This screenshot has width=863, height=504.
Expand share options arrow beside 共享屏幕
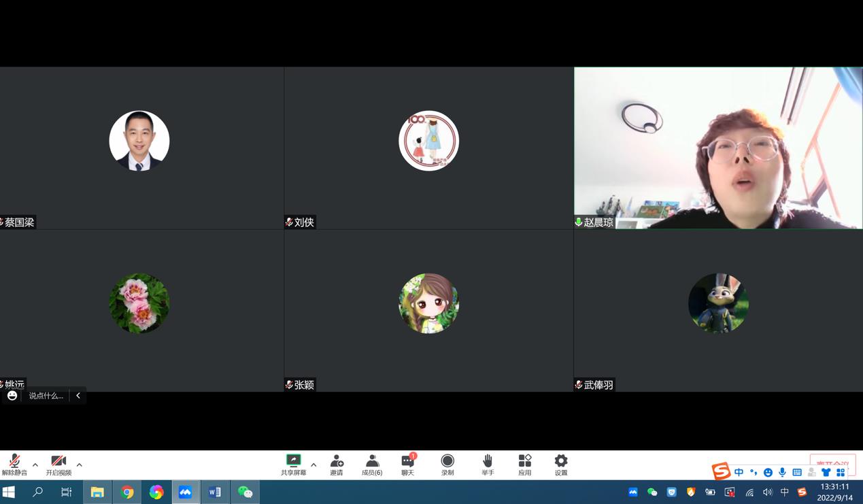pyautogui.click(x=314, y=465)
